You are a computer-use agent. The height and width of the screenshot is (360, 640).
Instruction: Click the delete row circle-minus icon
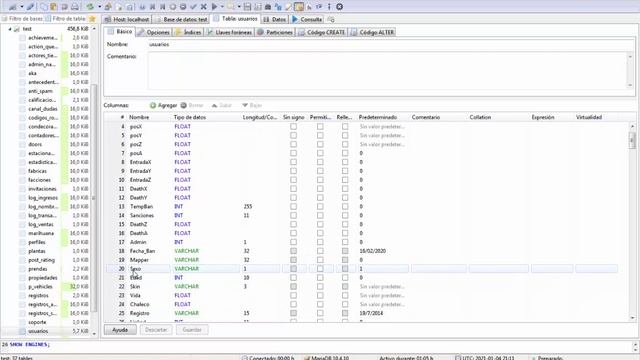coord(183,7)
